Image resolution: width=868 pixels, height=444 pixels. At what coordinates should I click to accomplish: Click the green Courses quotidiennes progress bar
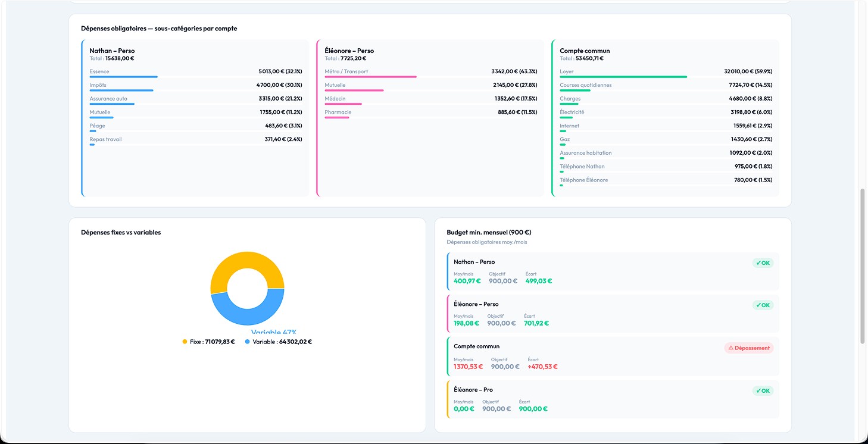(575, 90)
